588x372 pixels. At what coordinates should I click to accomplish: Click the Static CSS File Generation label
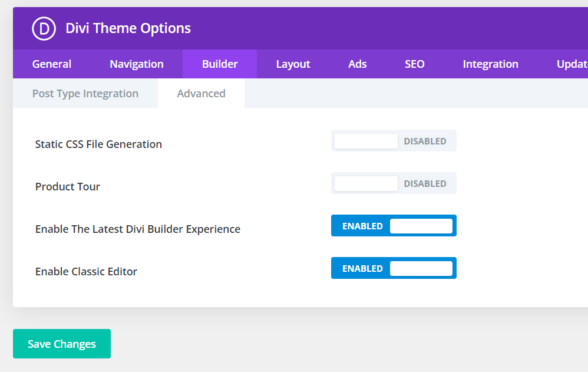(x=98, y=144)
